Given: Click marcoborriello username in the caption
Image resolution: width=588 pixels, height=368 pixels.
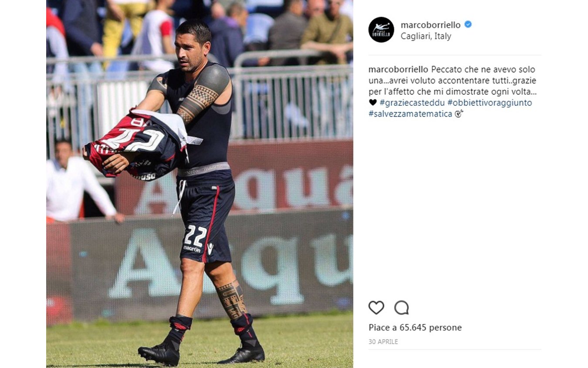Looking at the screenshot, I should point(399,70).
